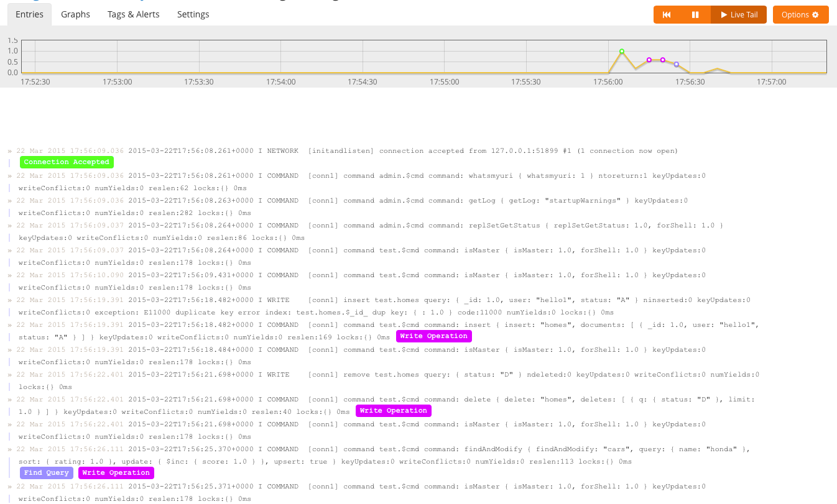Expand the NETWORK connection accepted log entry

click(10, 151)
